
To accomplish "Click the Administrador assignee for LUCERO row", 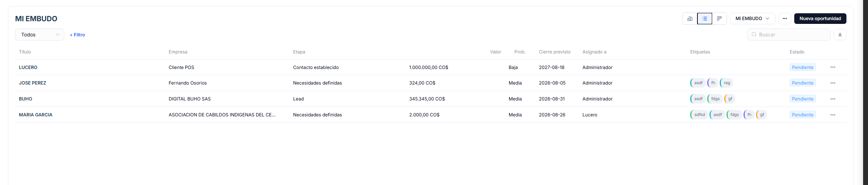I will coord(597,67).
